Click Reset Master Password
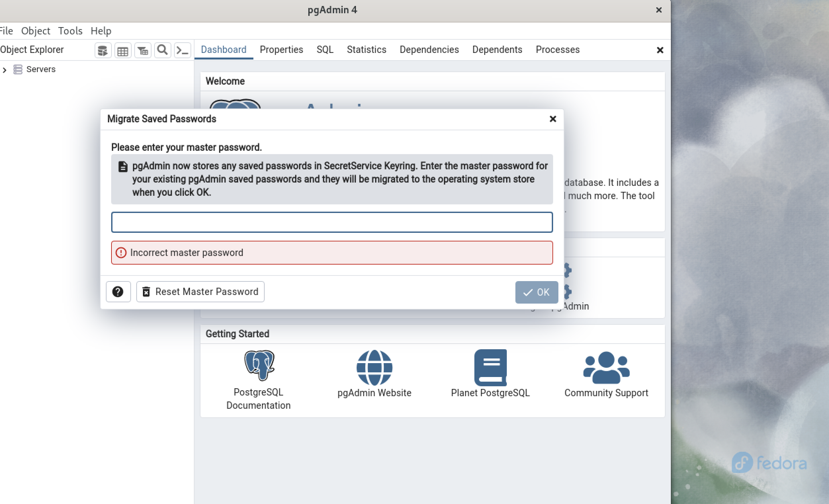The image size is (829, 504). [x=200, y=291]
